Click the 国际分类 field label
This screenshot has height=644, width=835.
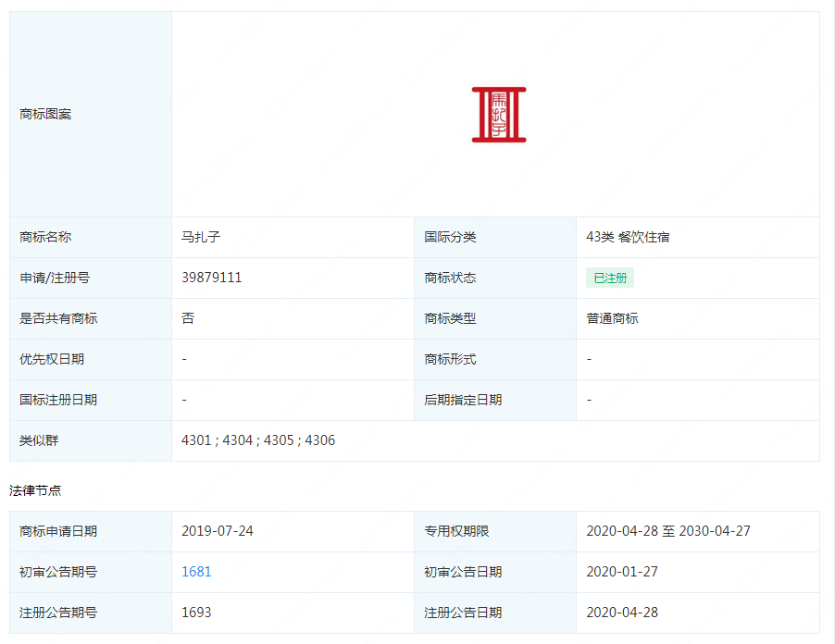pyautogui.click(x=450, y=237)
